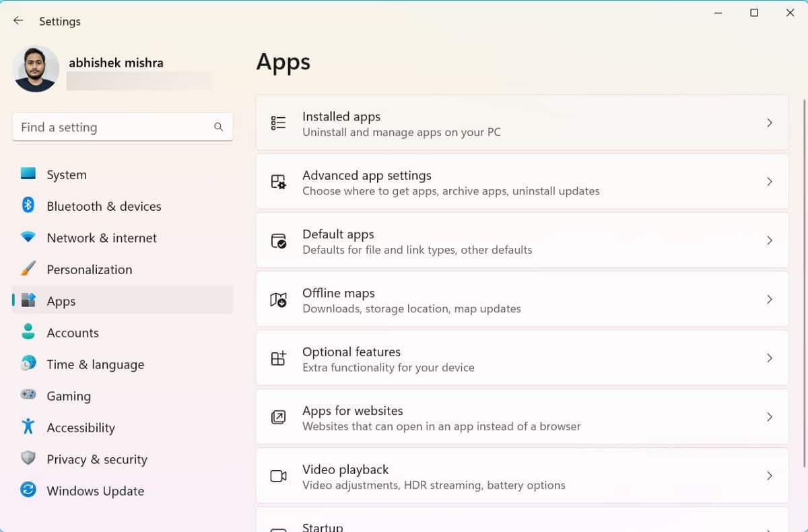Click the Apps for websites icon
808x532 pixels.
click(278, 418)
